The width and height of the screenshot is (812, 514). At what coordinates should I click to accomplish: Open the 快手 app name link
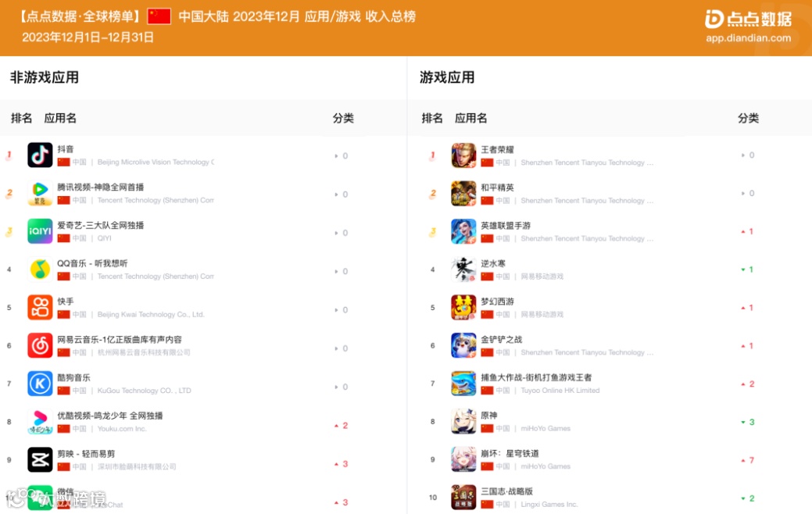click(66, 302)
